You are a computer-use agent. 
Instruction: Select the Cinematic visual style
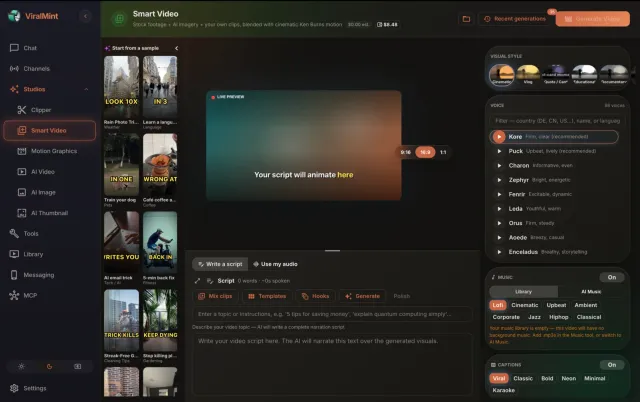[502, 74]
